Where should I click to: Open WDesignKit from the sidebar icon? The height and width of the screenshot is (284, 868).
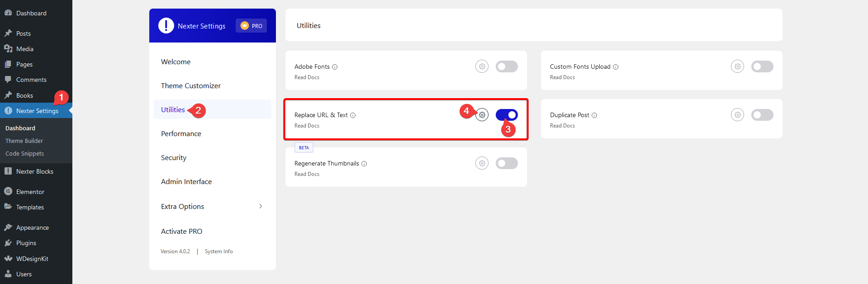point(9,258)
